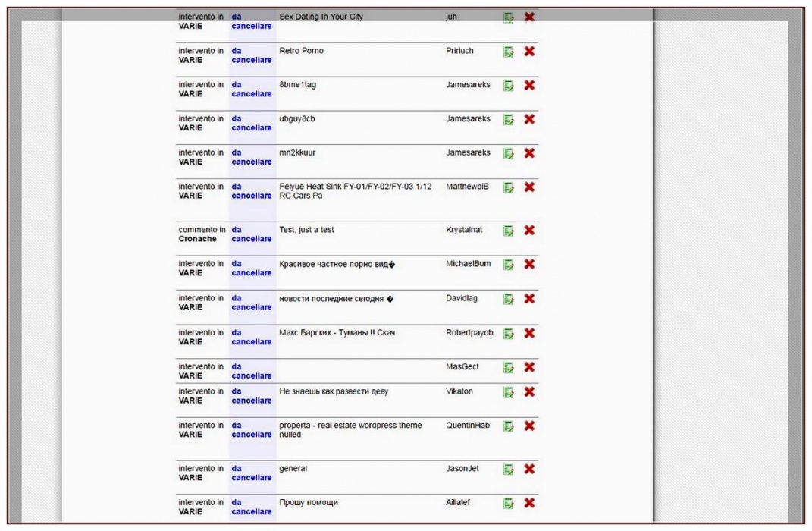Edit the post by MichaelBum
This screenshot has width=812, height=531.
tap(509, 265)
